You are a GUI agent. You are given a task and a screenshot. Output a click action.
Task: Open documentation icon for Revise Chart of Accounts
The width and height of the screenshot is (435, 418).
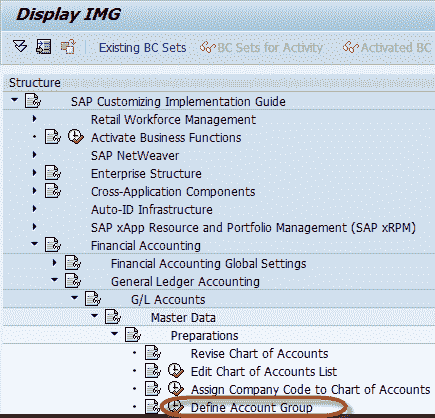[x=153, y=353]
